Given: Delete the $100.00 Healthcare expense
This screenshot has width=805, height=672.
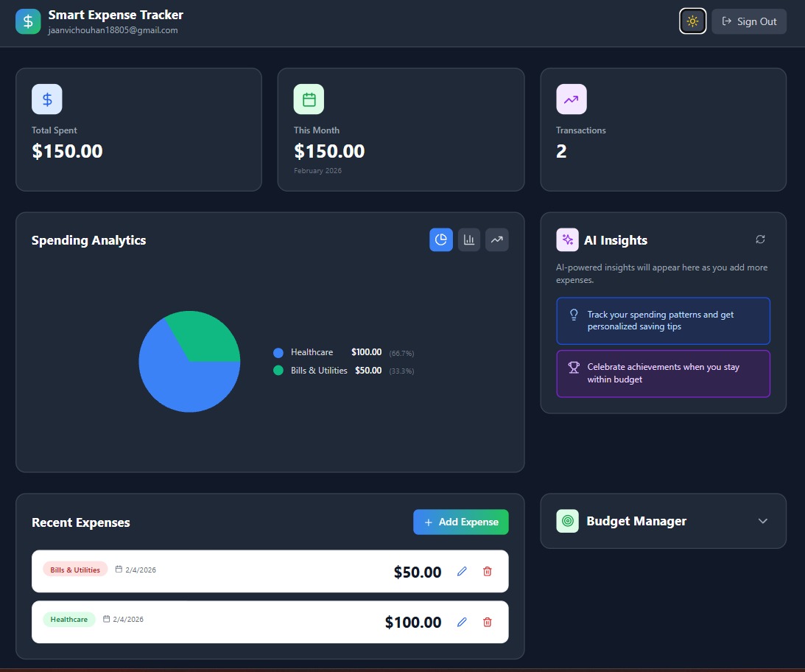Looking at the screenshot, I should coord(487,622).
